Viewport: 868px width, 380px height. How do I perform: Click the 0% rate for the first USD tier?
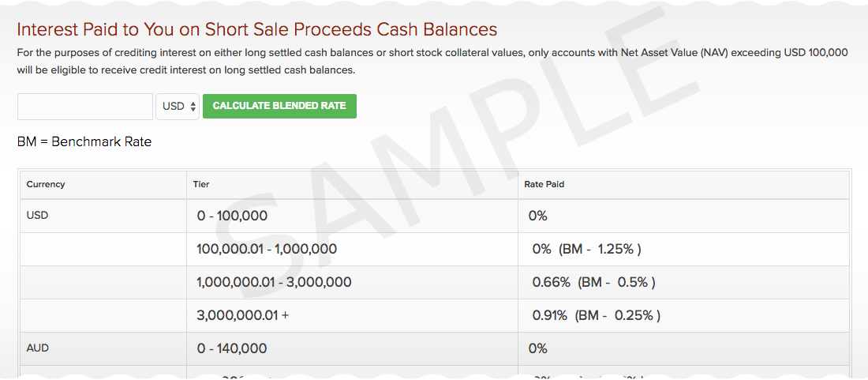538,216
